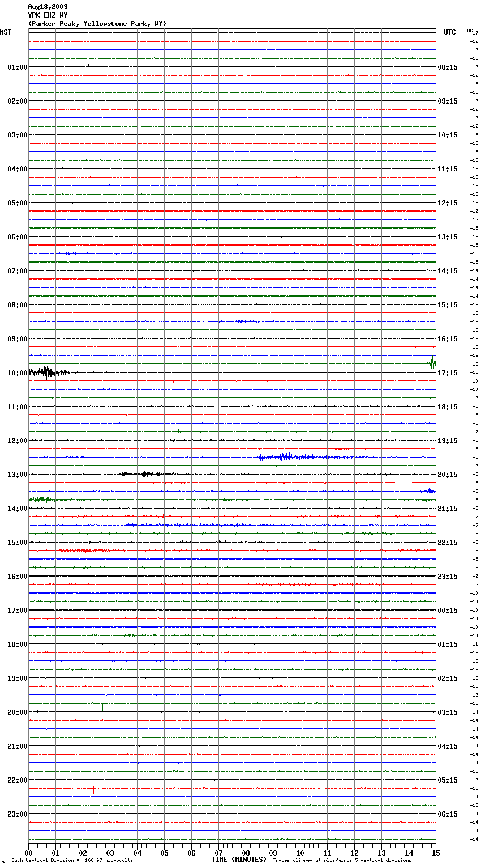This screenshot has height=868, width=481.
Task: Click the 06:15 UTC time label
Action: [x=448, y=814]
